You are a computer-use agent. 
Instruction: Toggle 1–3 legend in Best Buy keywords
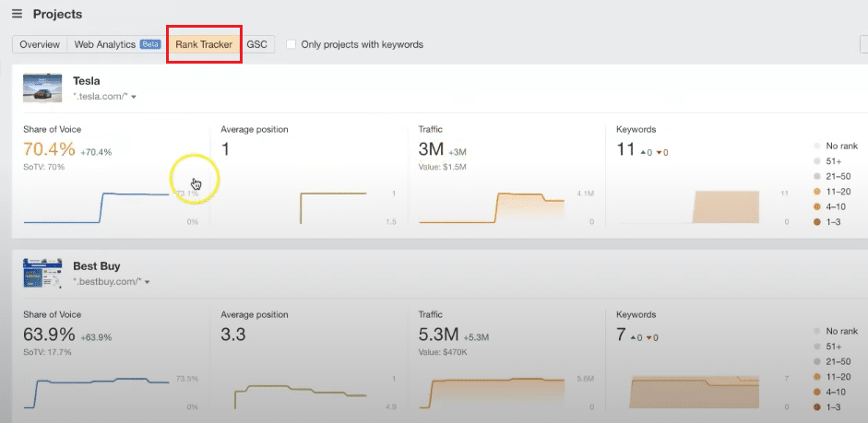click(x=827, y=407)
